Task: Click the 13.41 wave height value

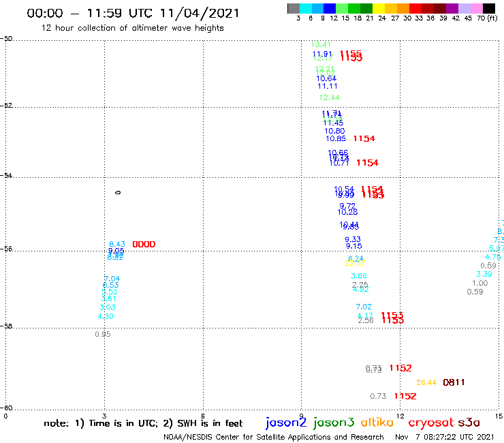Action: click(x=321, y=44)
